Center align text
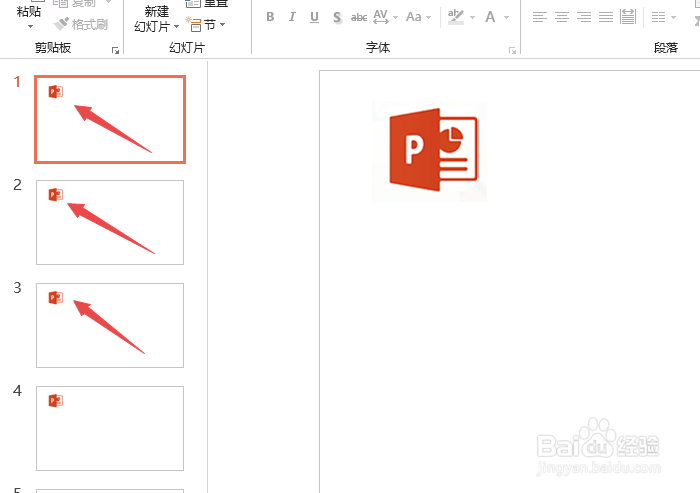Image resolution: width=700 pixels, height=493 pixels. click(x=562, y=17)
